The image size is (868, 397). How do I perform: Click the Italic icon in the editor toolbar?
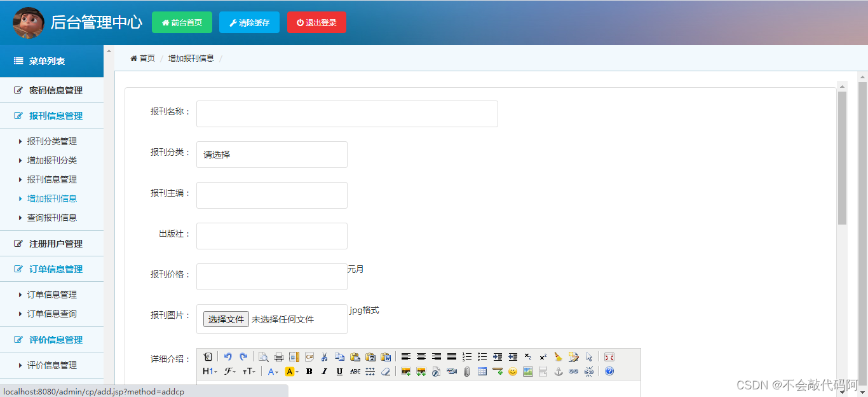click(324, 372)
